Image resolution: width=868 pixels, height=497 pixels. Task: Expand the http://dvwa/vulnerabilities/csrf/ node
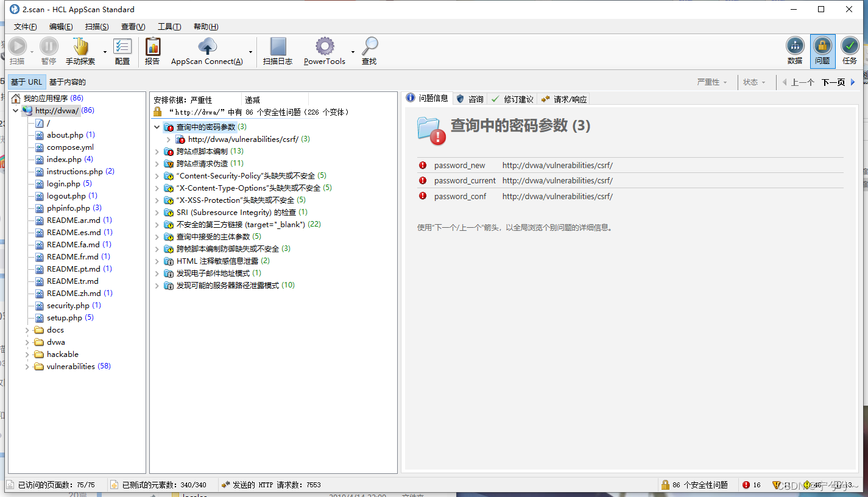169,139
